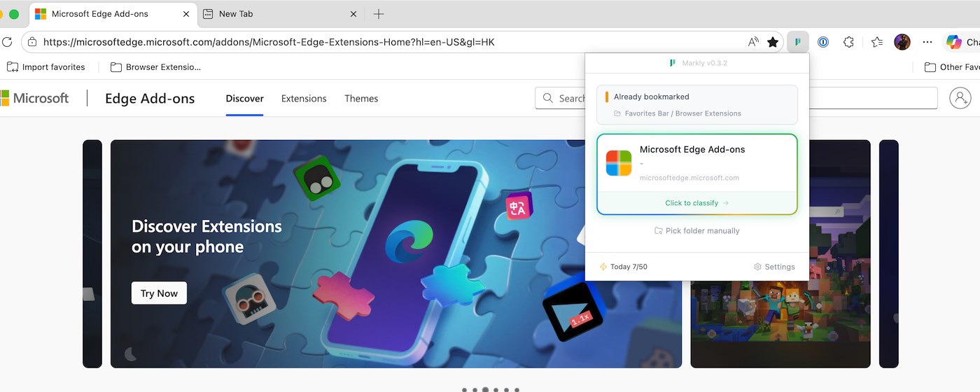Click the first carousel pagination dot
This screenshot has height=392, width=980.
click(x=464, y=389)
